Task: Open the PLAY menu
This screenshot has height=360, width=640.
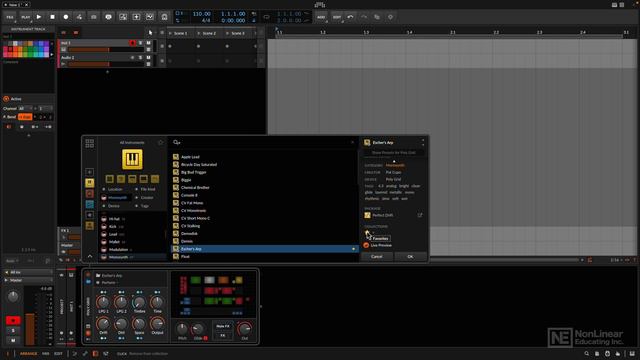Action: pos(25,17)
